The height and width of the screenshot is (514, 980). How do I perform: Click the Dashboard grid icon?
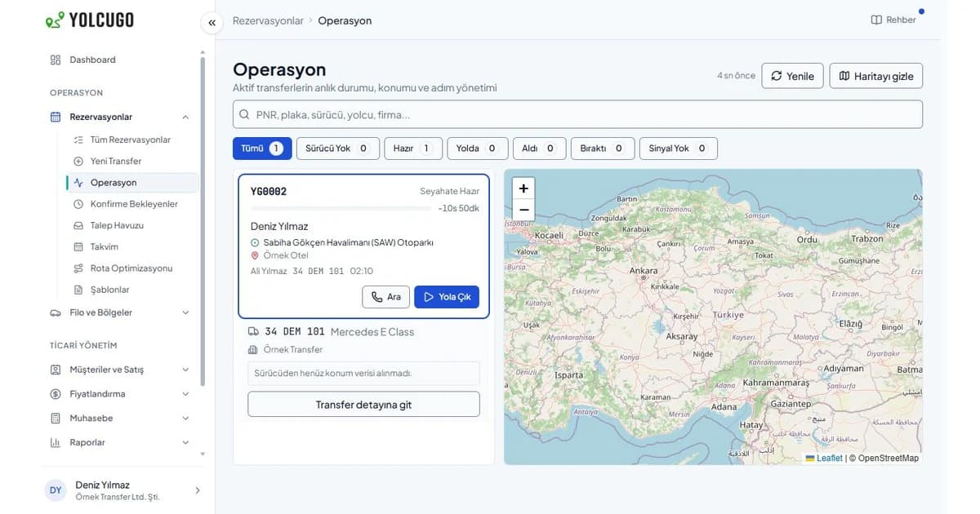(56, 60)
